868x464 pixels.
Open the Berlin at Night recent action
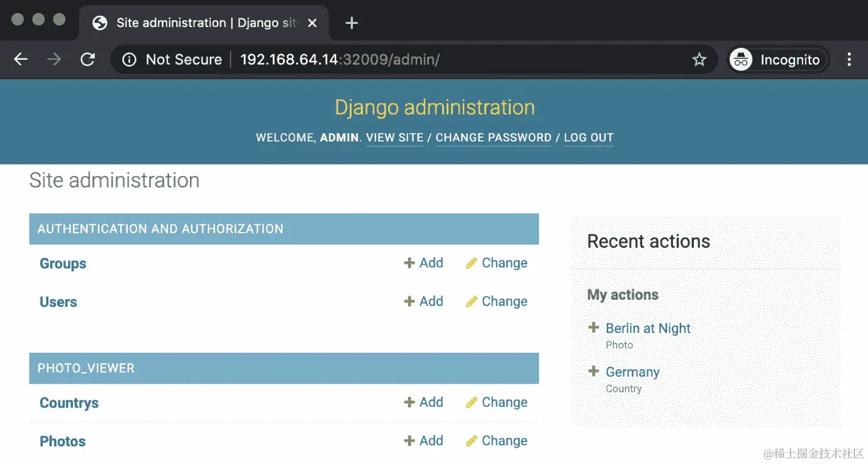[x=648, y=328]
